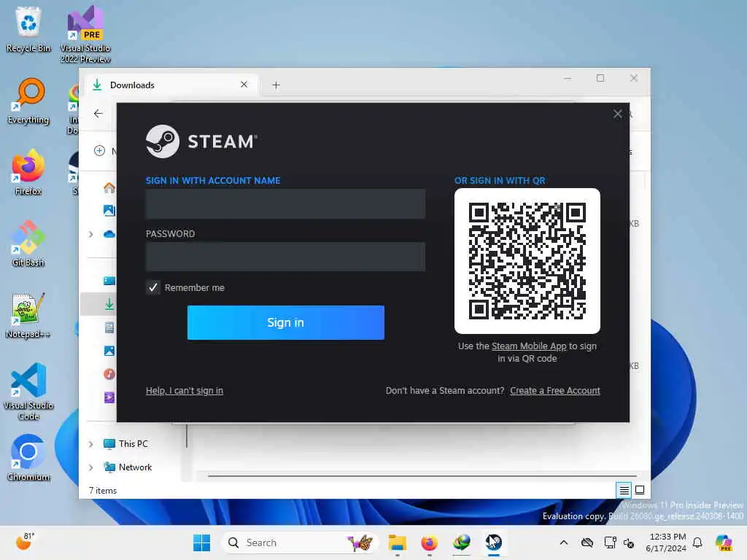This screenshot has height=560, width=747.
Task: Toggle the Remember me checkbox
Action: tap(153, 287)
